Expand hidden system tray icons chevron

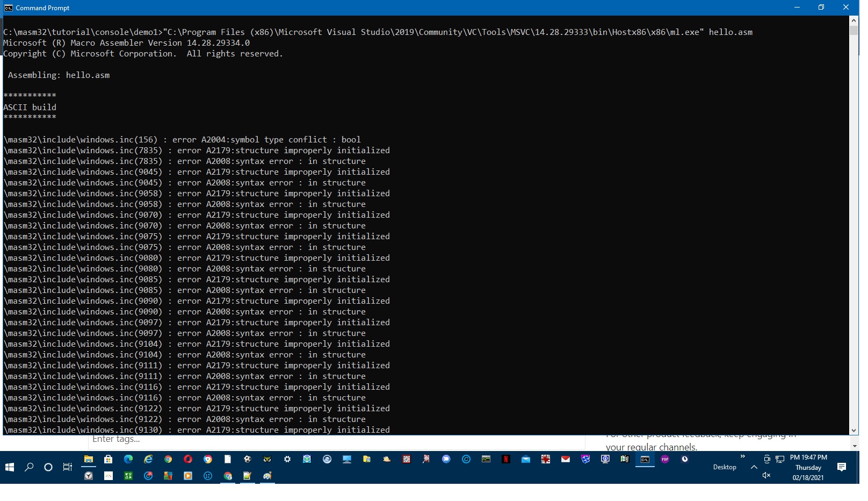[754, 467]
